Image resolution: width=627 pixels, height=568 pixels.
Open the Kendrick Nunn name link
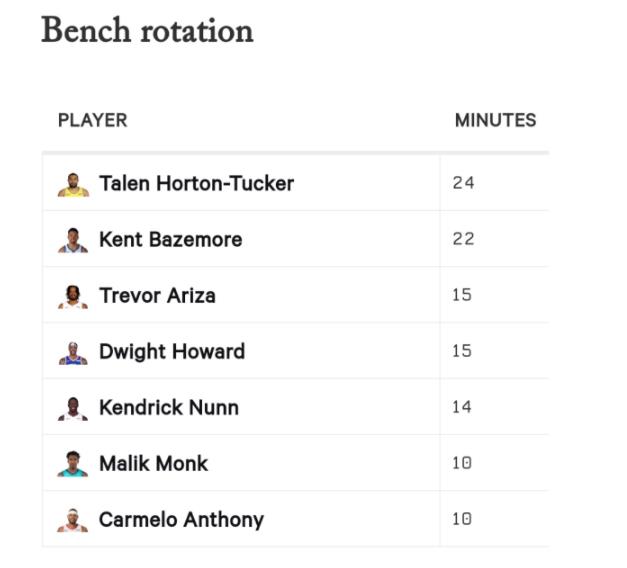[x=169, y=408]
